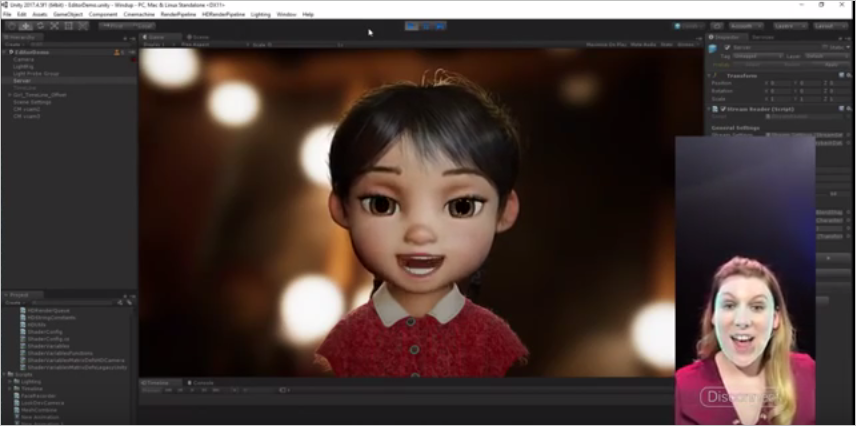Screen dimensions: 856x426
Task: Expand the Lighting folder in Project
Action: click(x=10, y=382)
